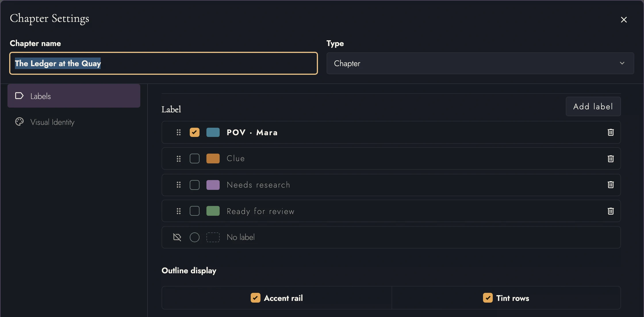This screenshot has height=317, width=644.
Task: Select the No label radio button
Action: click(195, 237)
